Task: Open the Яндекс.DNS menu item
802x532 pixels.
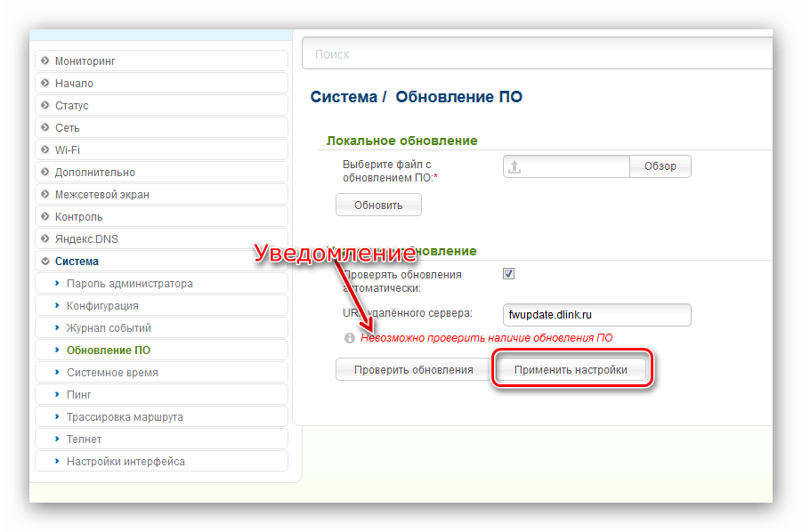Action: (x=161, y=238)
